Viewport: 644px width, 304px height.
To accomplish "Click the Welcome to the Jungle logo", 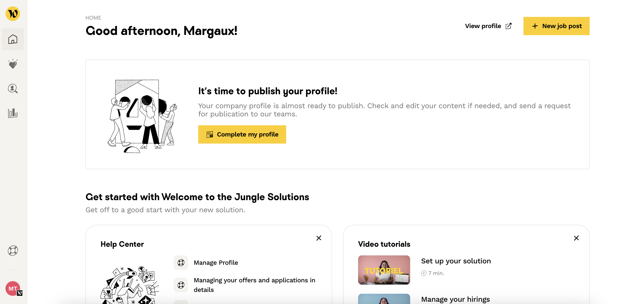I will [13, 13].
